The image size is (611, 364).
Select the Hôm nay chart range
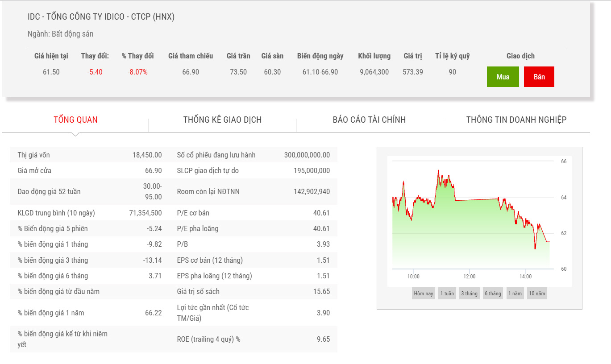pyautogui.click(x=423, y=294)
